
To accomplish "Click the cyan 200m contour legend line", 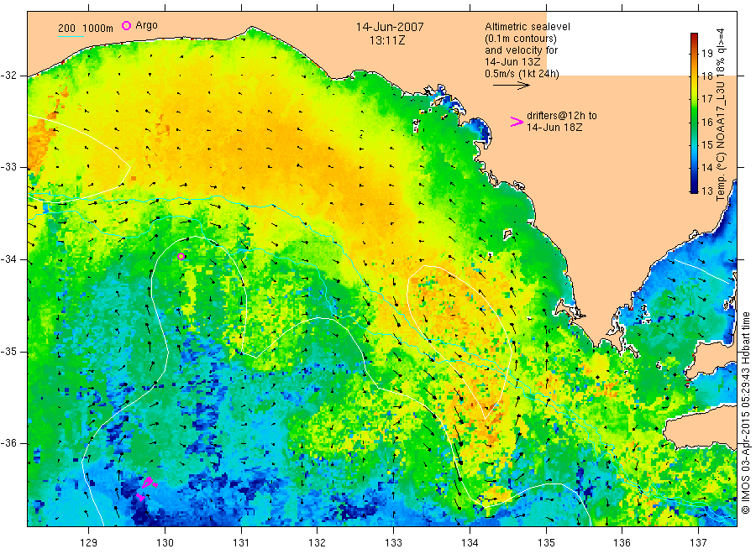I will pos(71,36).
